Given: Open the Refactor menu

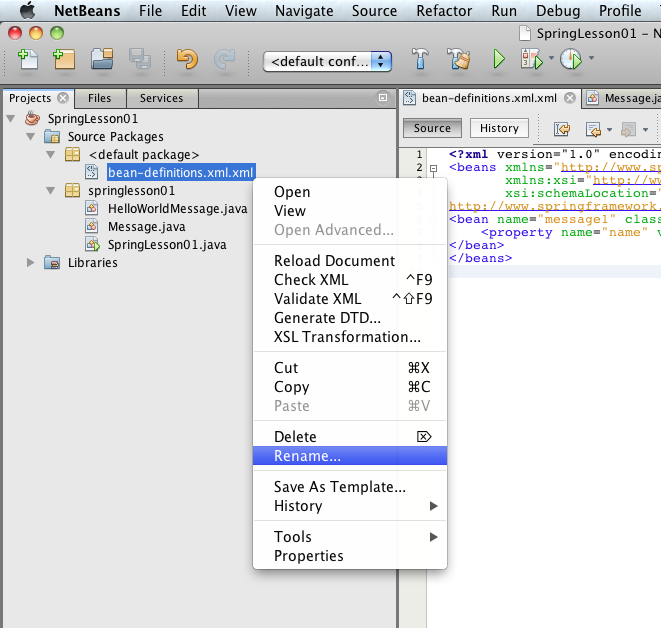Looking at the screenshot, I should click(444, 11).
